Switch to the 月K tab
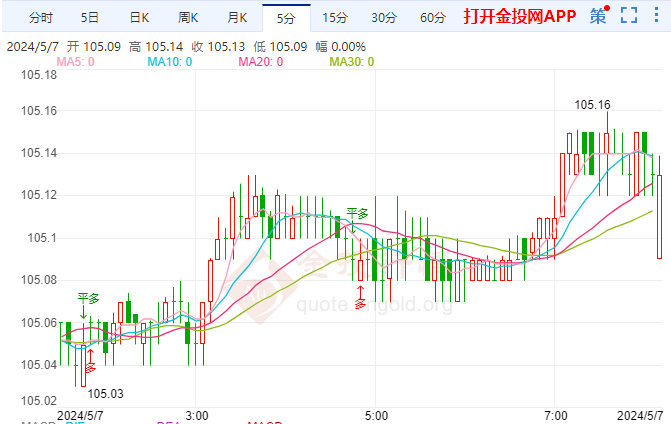This screenshot has height=424, width=671. click(237, 18)
